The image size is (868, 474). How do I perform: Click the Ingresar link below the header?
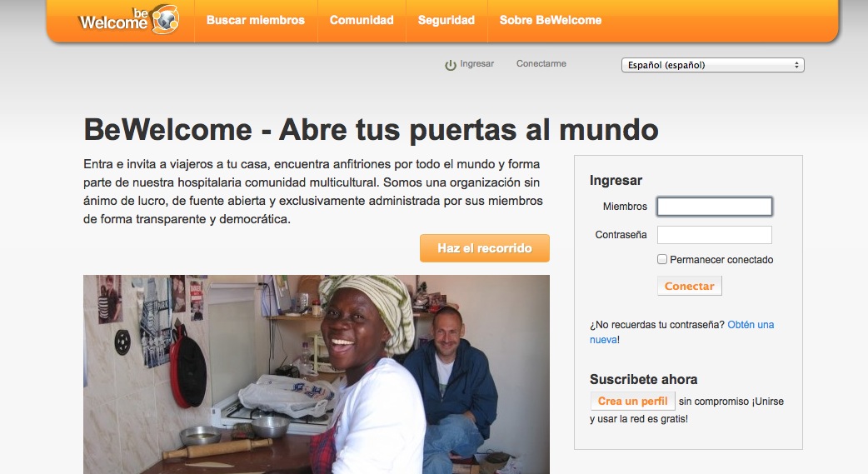click(x=476, y=64)
